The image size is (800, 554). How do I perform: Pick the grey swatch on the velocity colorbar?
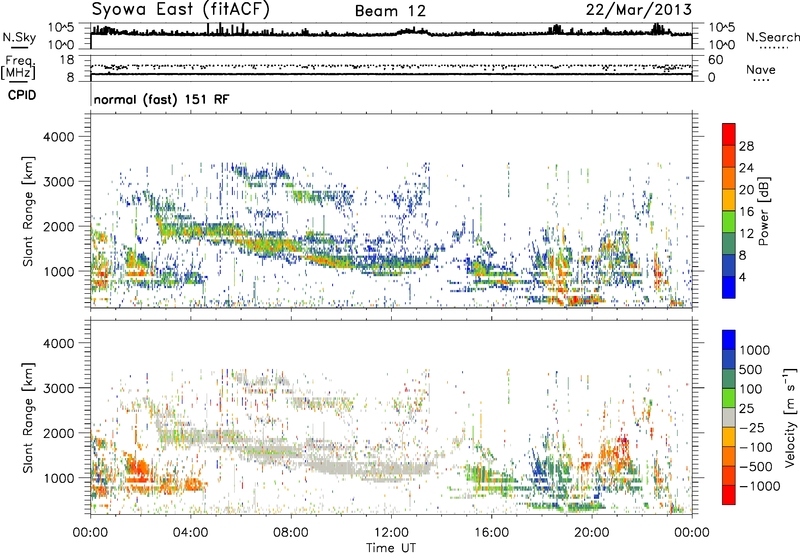coord(729,417)
